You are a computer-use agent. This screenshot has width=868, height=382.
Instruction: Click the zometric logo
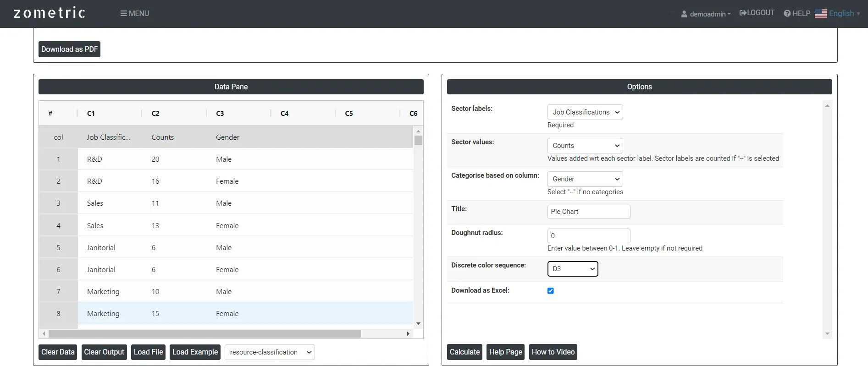tap(50, 13)
